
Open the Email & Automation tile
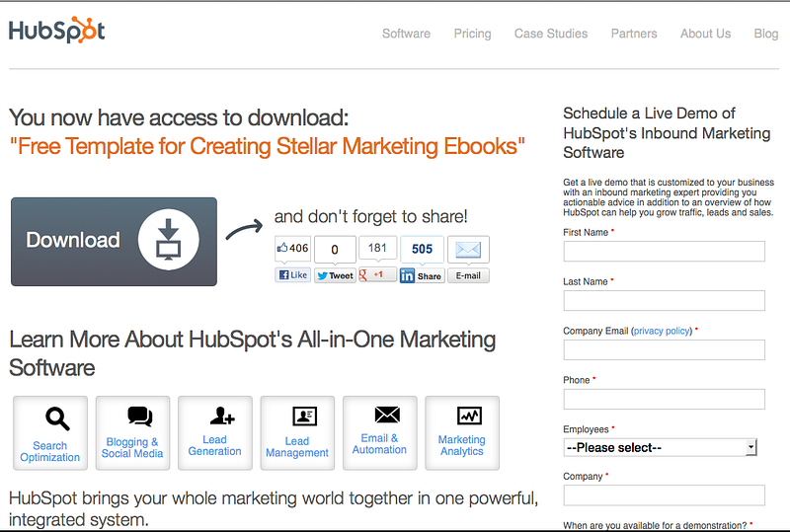pos(380,432)
